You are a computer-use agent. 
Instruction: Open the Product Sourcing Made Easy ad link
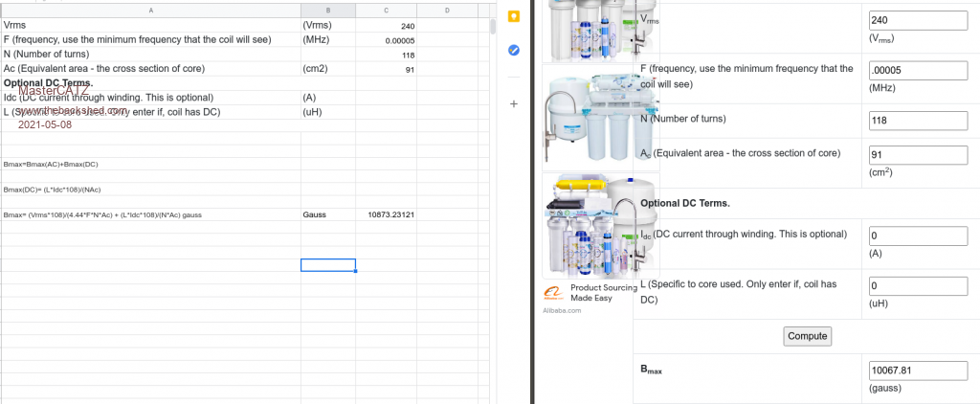[x=603, y=293]
